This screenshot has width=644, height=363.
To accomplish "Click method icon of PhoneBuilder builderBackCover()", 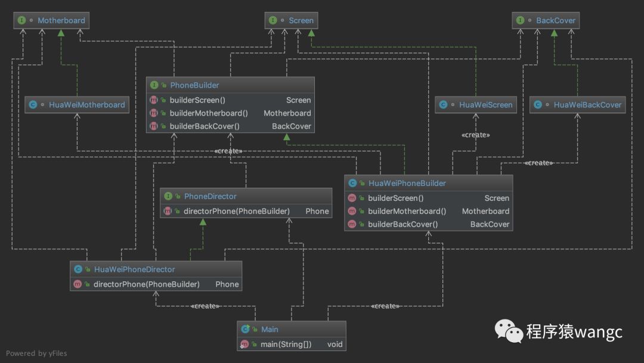I will point(154,126).
